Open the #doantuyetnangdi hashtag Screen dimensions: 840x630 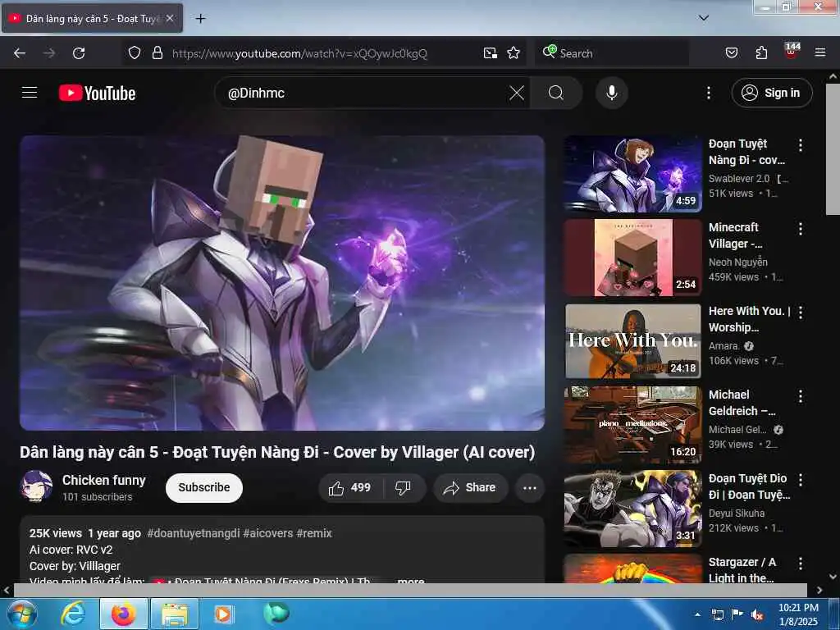click(x=194, y=533)
